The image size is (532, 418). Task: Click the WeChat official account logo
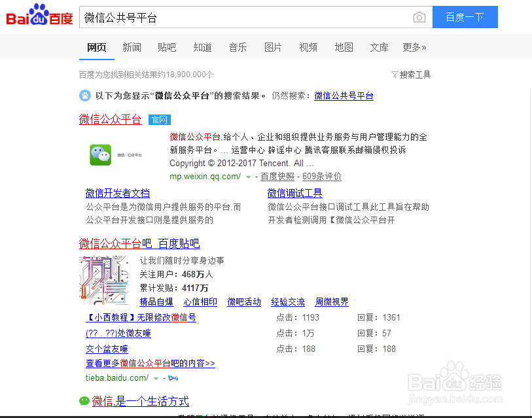(99, 154)
